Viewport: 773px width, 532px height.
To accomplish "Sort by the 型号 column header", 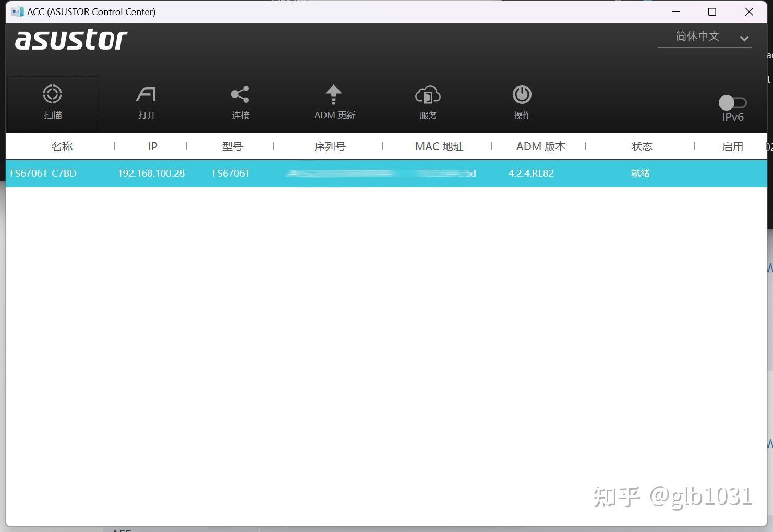I will (x=232, y=147).
